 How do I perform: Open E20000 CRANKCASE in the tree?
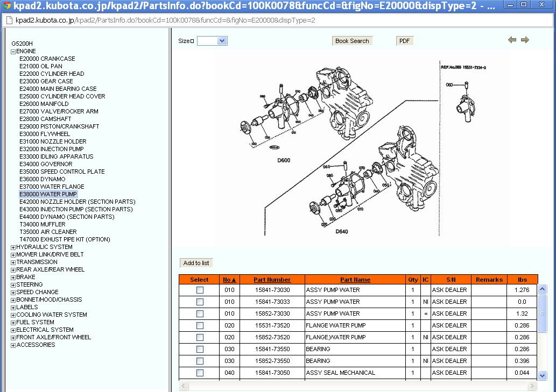47,59
